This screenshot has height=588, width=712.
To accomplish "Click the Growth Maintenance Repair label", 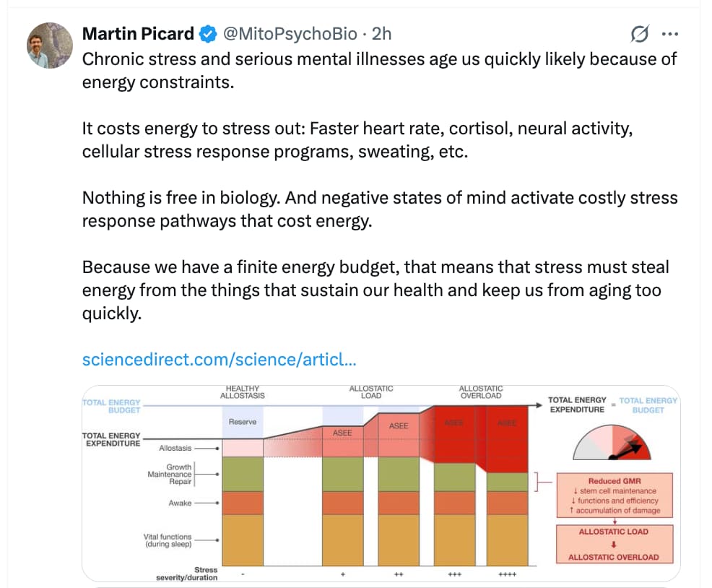I will 170,474.
